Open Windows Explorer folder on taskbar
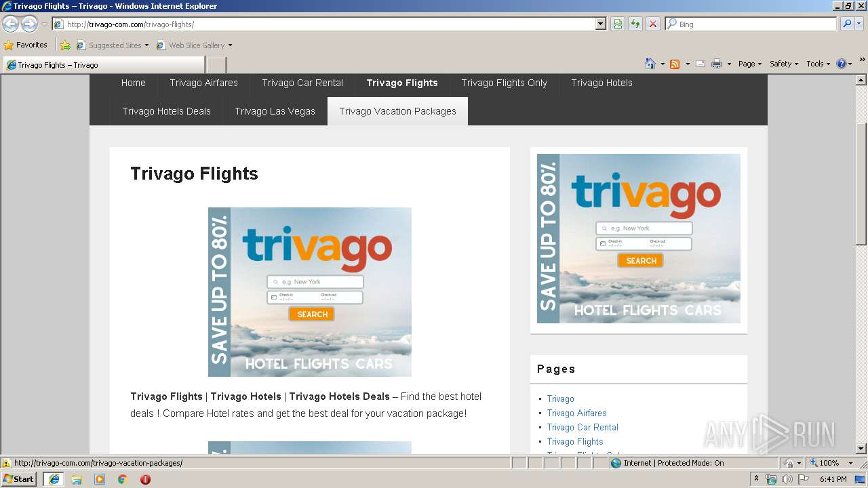The height and width of the screenshot is (488, 868). click(77, 479)
